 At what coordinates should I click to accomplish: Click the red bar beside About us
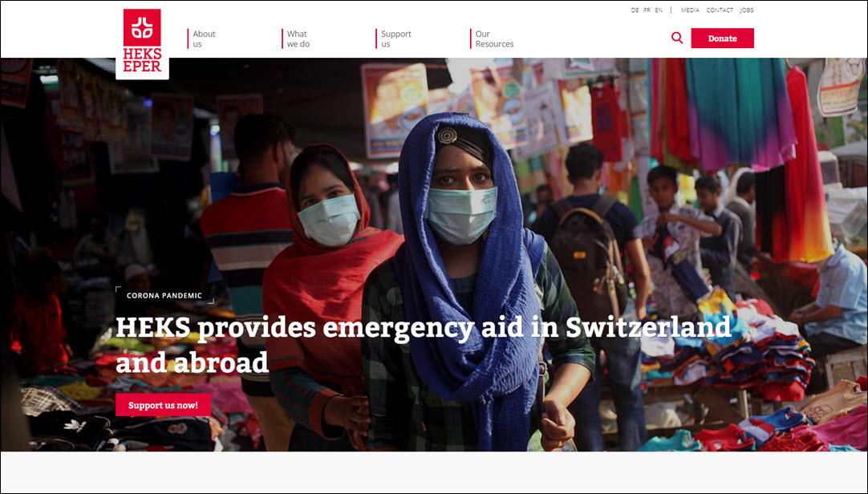pyautogui.click(x=188, y=38)
